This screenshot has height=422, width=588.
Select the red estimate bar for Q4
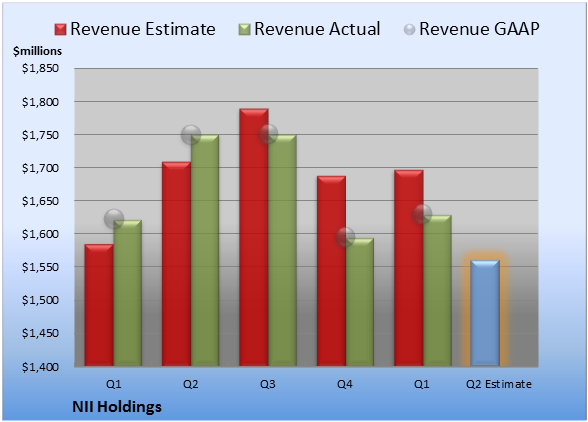point(331,271)
